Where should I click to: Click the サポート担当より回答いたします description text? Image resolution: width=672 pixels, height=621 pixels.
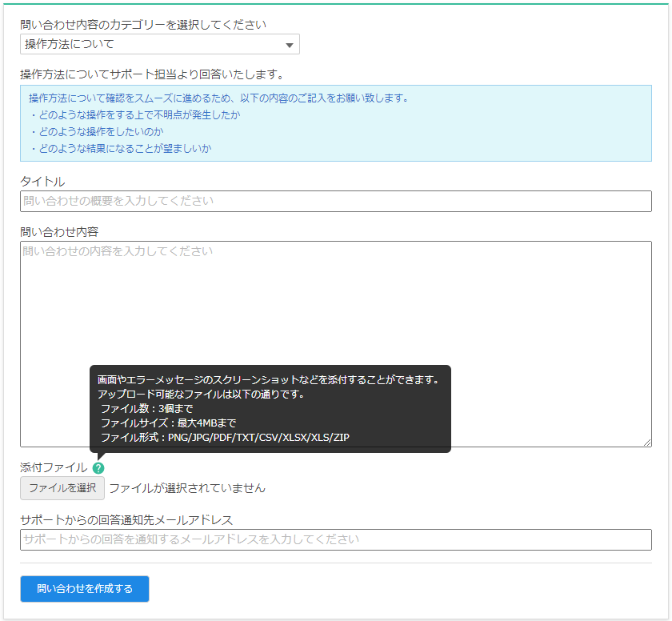point(152,74)
